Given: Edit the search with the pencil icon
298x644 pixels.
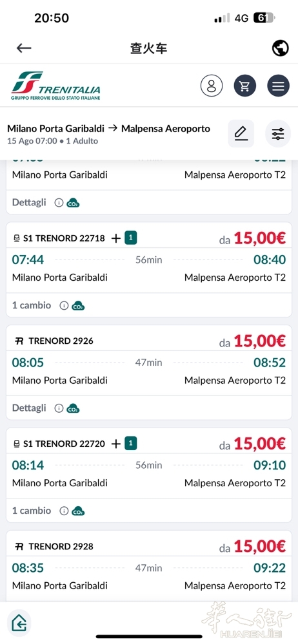Looking at the screenshot, I should tap(241, 133).
